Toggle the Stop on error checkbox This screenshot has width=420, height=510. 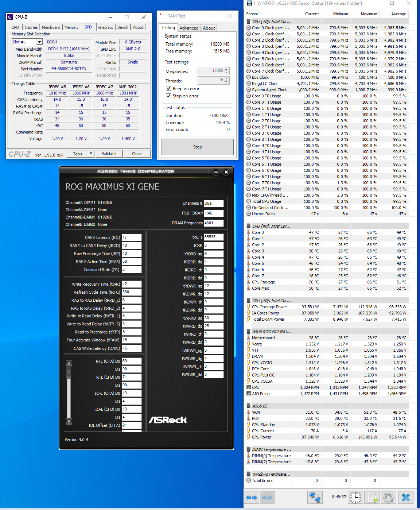168,96
